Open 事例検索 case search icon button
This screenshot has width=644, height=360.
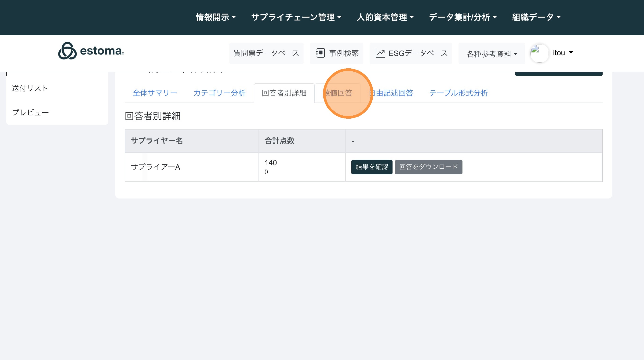pos(336,53)
